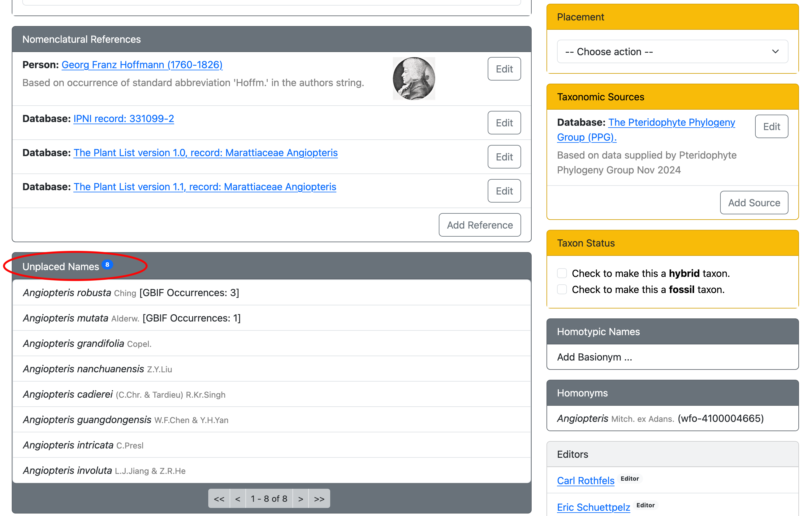
Task: Open IPNI record 331099-2 link
Action: [x=124, y=119]
